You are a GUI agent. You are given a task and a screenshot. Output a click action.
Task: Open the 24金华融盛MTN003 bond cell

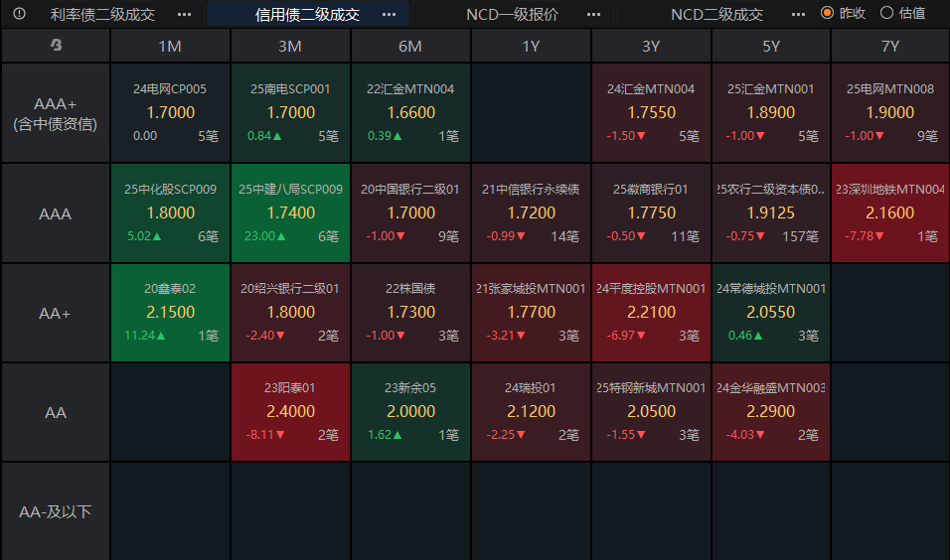point(771,412)
